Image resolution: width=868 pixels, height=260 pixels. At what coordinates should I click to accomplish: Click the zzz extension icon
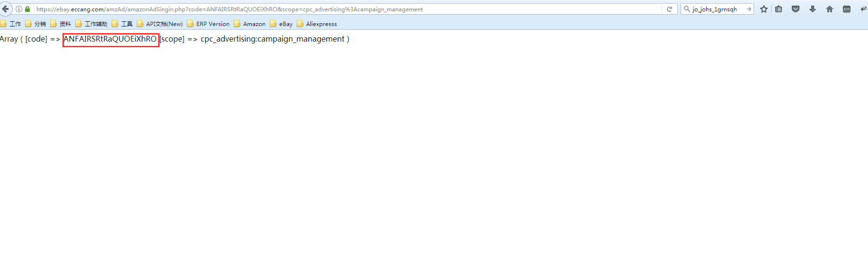click(x=847, y=9)
